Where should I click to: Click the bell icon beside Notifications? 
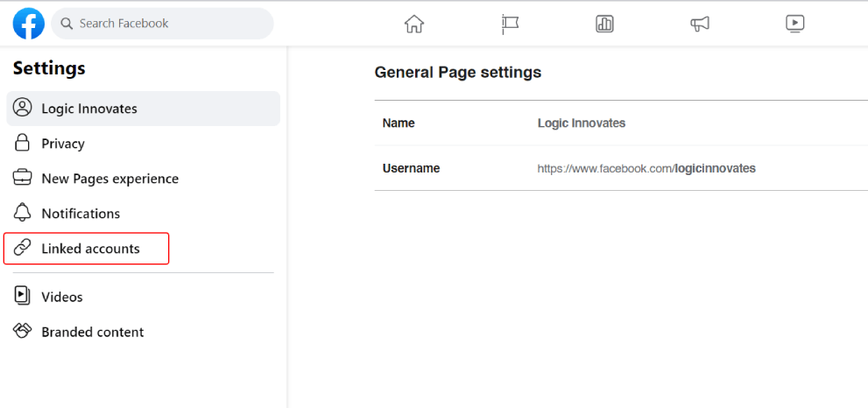tap(22, 213)
